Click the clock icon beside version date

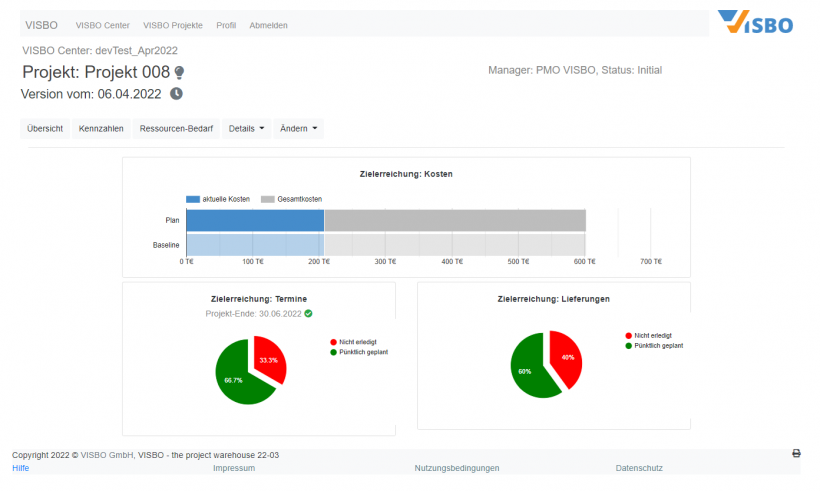click(x=176, y=94)
